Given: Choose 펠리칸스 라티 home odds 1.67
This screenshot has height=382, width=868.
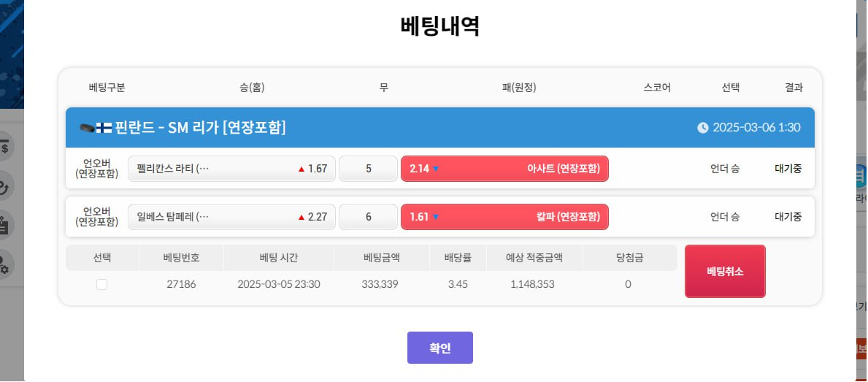Looking at the screenshot, I should [231, 169].
